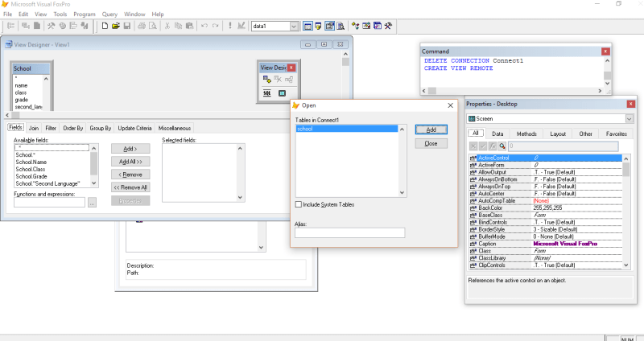Click down arrow of Properties list scrollbar
644x341 pixels.
[626, 265]
